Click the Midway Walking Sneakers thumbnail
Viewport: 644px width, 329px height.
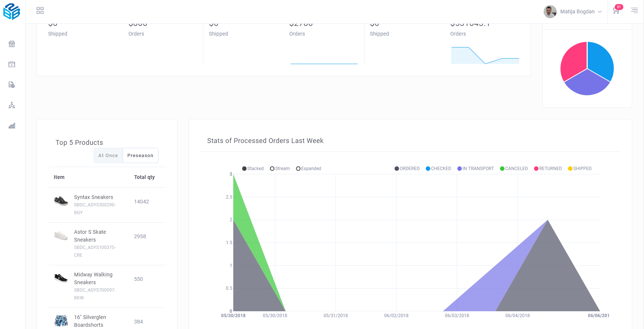(x=61, y=278)
